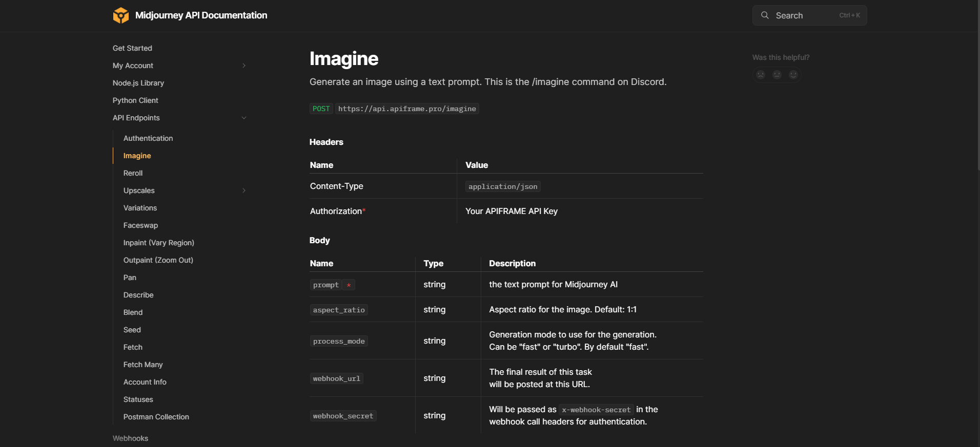This screenshot has width=980, height=447.
Task: Rate the page with the sad face
Action: (x=761, y=75)
